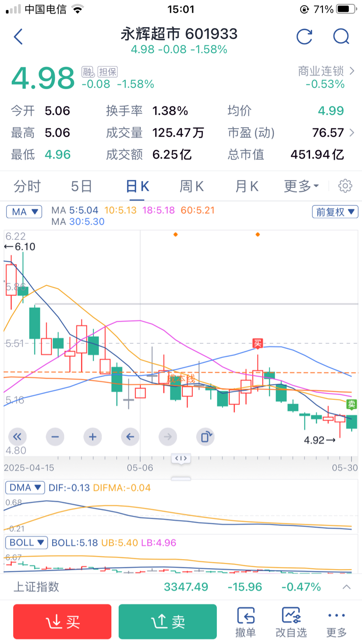Tap the 永辉超市 601933 title

tap(179, 33)
